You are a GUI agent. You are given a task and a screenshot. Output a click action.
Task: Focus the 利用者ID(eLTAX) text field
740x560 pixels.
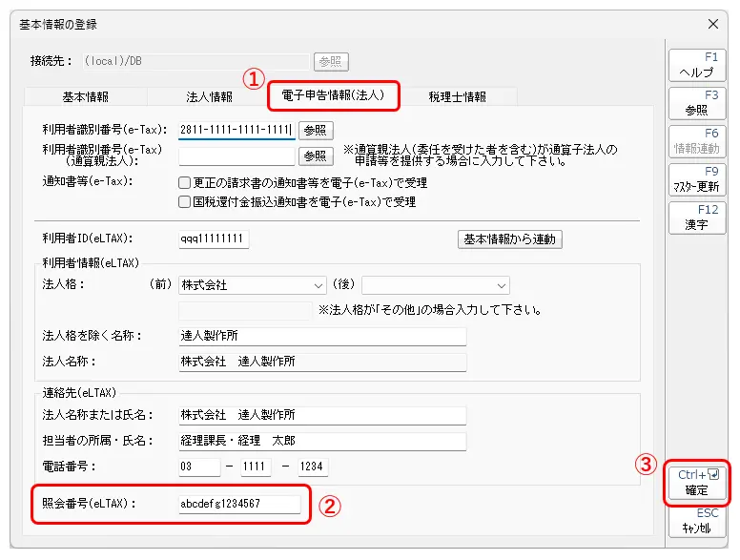coord(214,239)
